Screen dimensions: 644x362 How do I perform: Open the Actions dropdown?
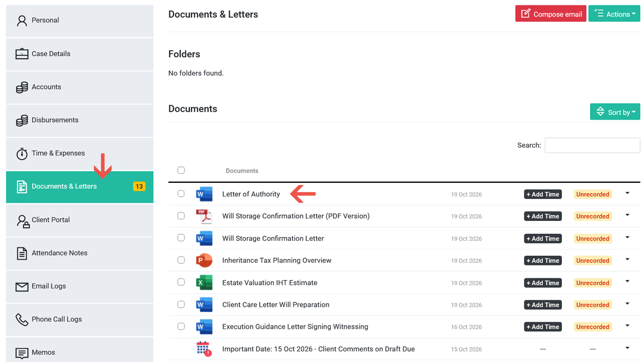[614, 14]
